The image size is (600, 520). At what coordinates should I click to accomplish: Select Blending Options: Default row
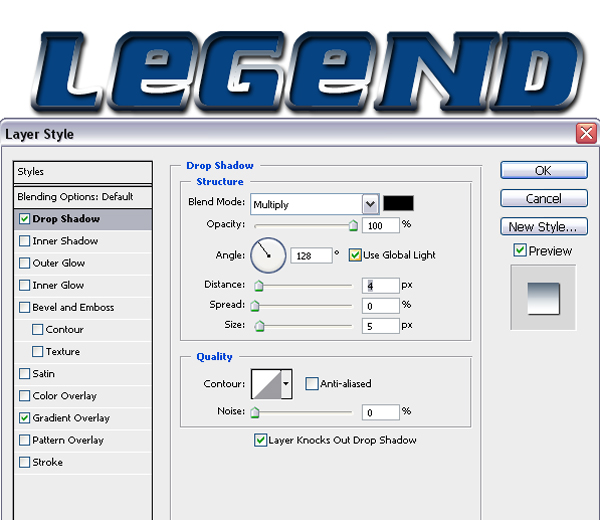pos(83,197)
